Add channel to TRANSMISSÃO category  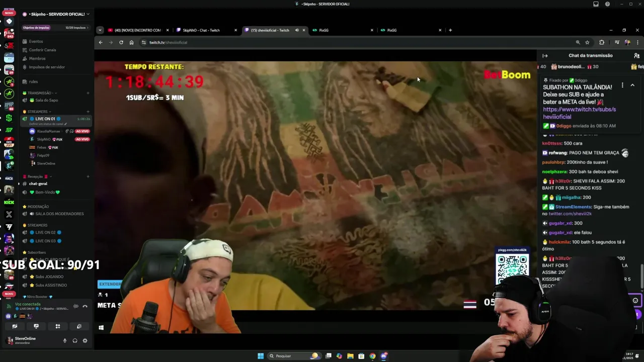point(88,93)
